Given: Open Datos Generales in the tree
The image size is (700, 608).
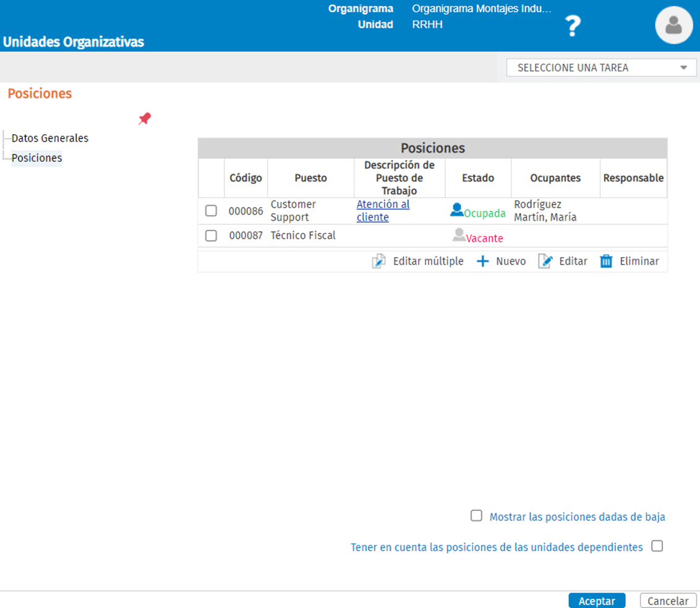Looking at the screenshot, I should point(50,138).
